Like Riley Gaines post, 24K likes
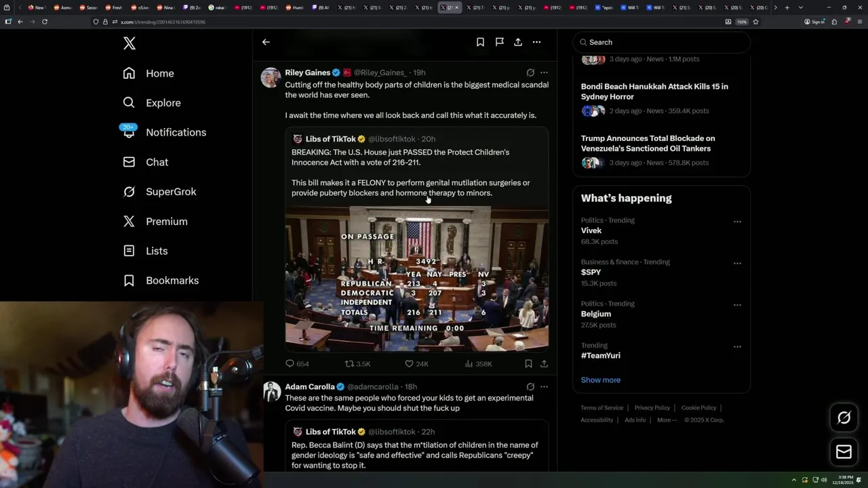Screen dimensions: 868x488 (x=416, y=364)
